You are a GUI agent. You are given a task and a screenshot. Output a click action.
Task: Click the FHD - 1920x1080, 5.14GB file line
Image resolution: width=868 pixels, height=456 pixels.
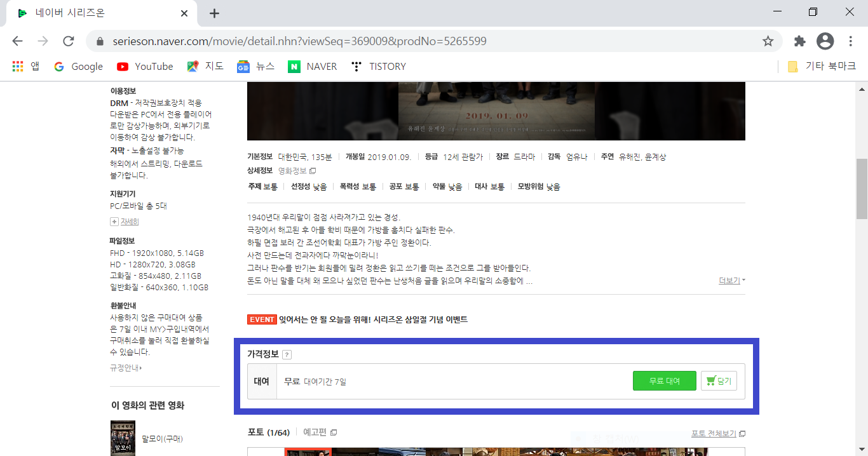[157, 253]
